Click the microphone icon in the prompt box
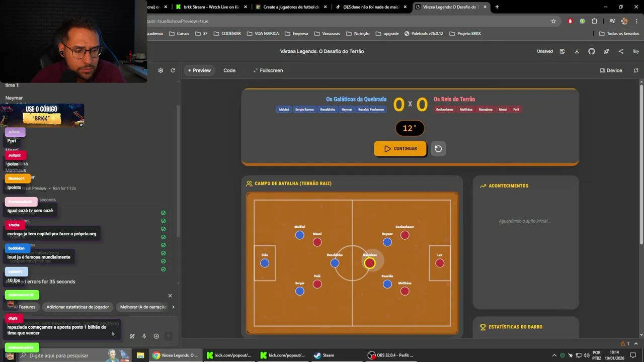644x362 pixels. coord(144,336)
